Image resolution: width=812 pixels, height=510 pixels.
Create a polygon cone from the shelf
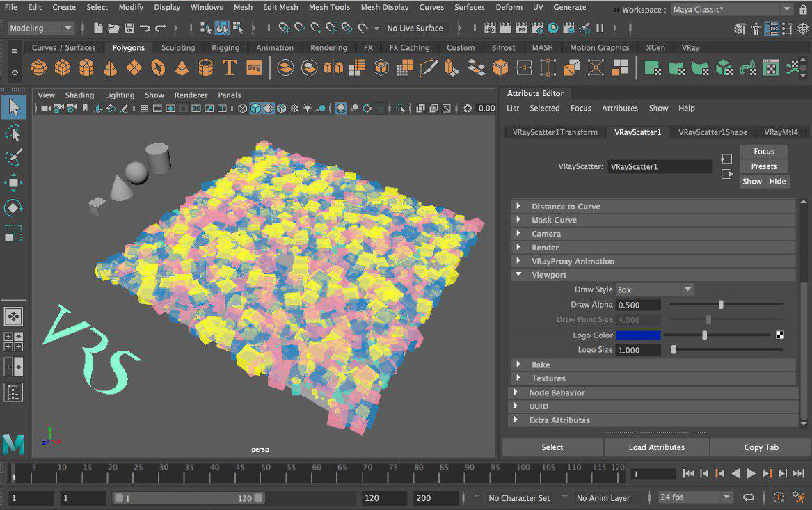click(x=111, y=67)
